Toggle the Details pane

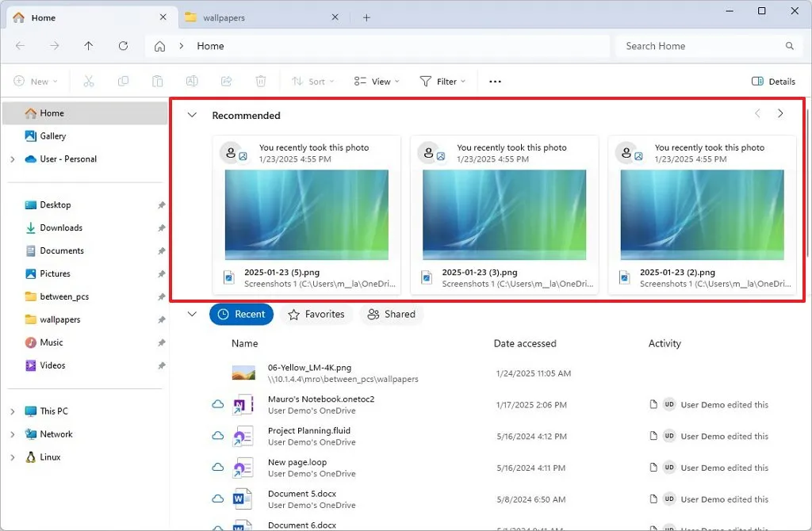773,81
